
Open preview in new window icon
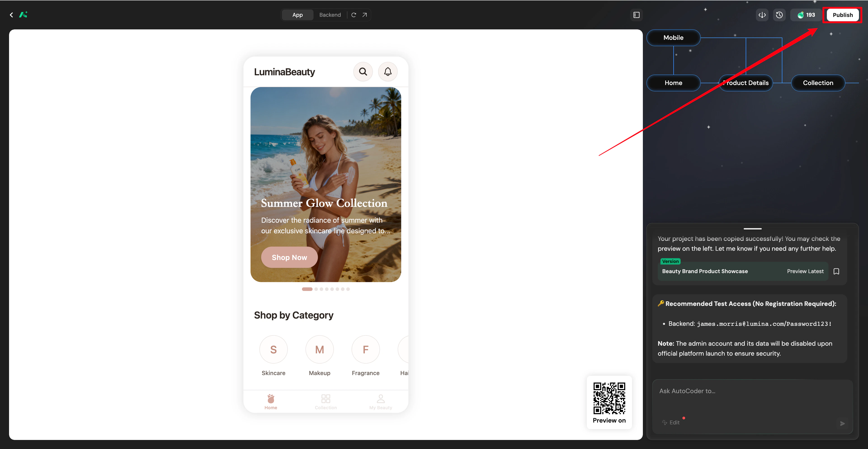365,15
